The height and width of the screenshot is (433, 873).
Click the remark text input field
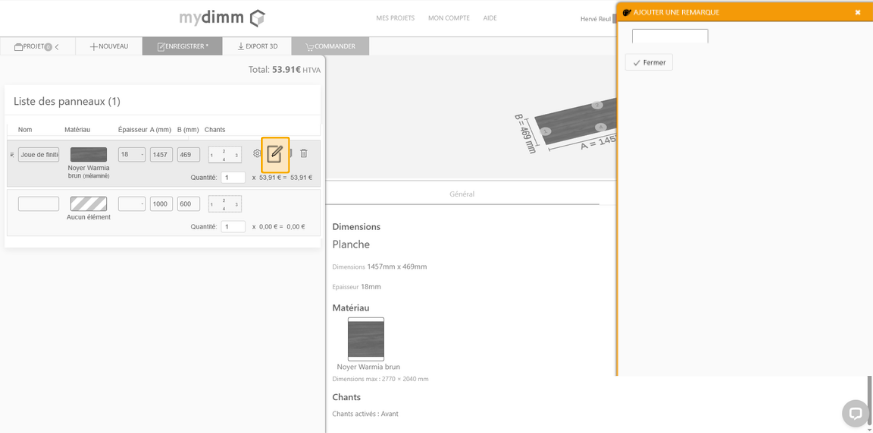coord(670,36)
